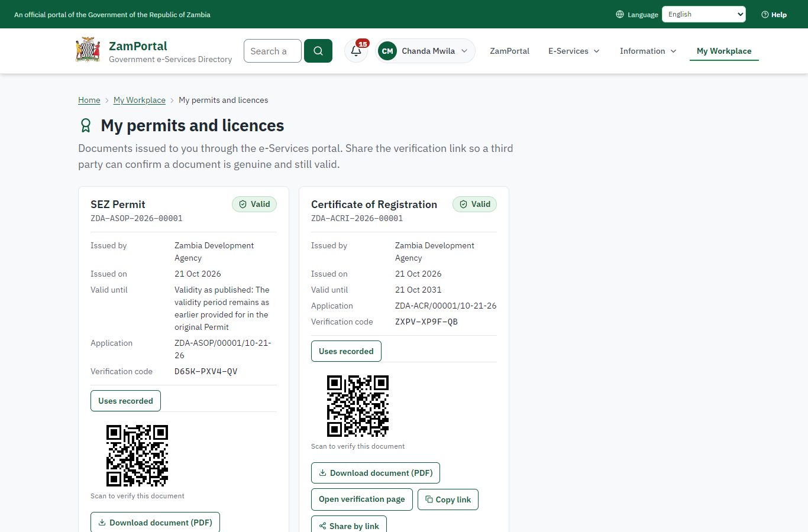The image size is (808, 532).
Task: Open Uses recorded for SEZ Permit
Action: click(125, 401)
